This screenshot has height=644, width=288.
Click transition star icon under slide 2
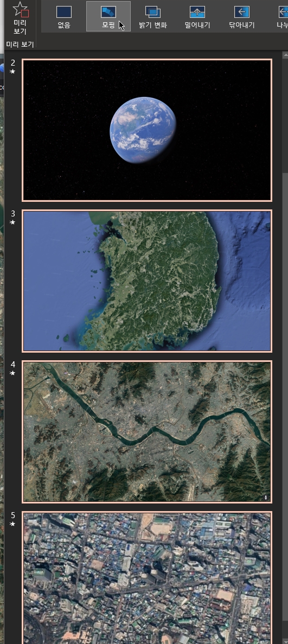click(x=12, y=72)
